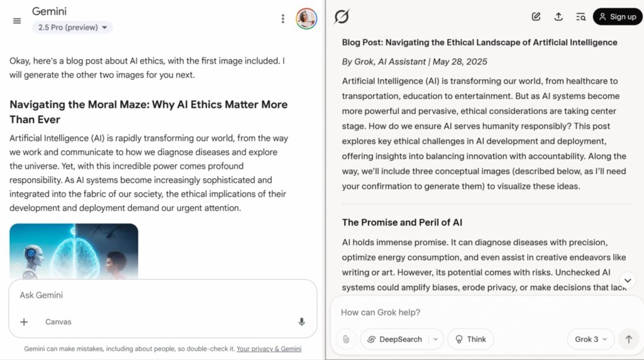
Task: Expand the DeepSearch options chevron
Action: (x=435, y=339)
